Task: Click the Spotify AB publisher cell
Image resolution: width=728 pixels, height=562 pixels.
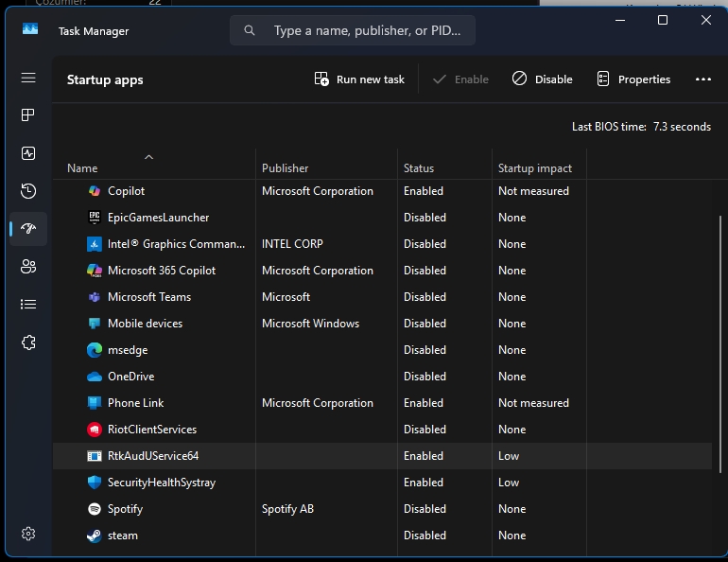Action: pyautogui.click(x=287, y=509)
